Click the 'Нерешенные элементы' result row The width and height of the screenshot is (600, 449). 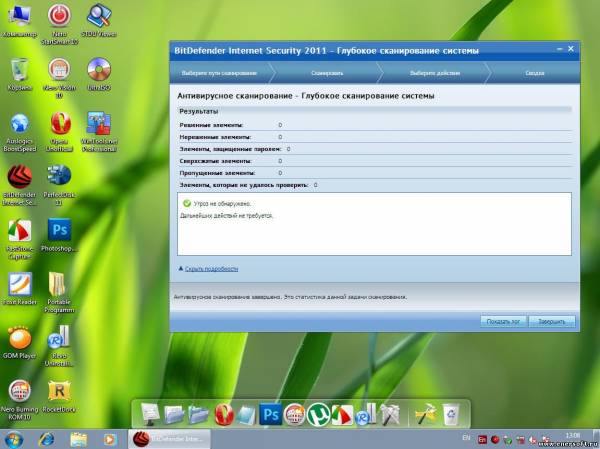pos(375,137)
